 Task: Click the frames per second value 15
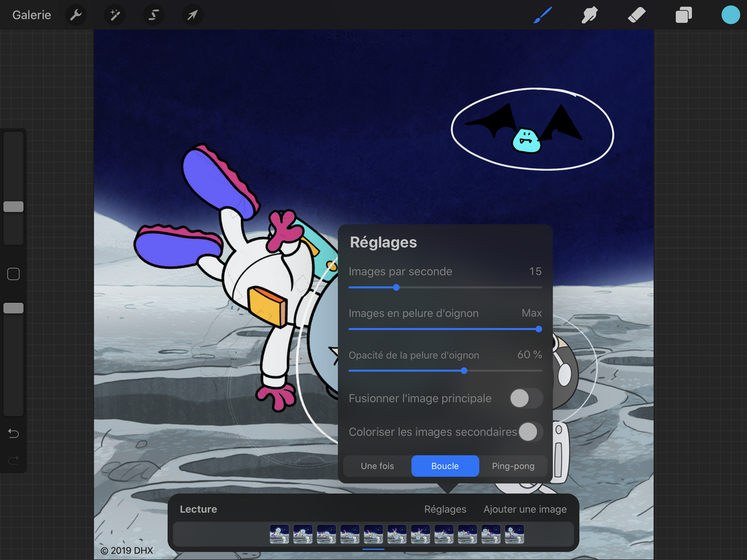click(x=535, y=271)
